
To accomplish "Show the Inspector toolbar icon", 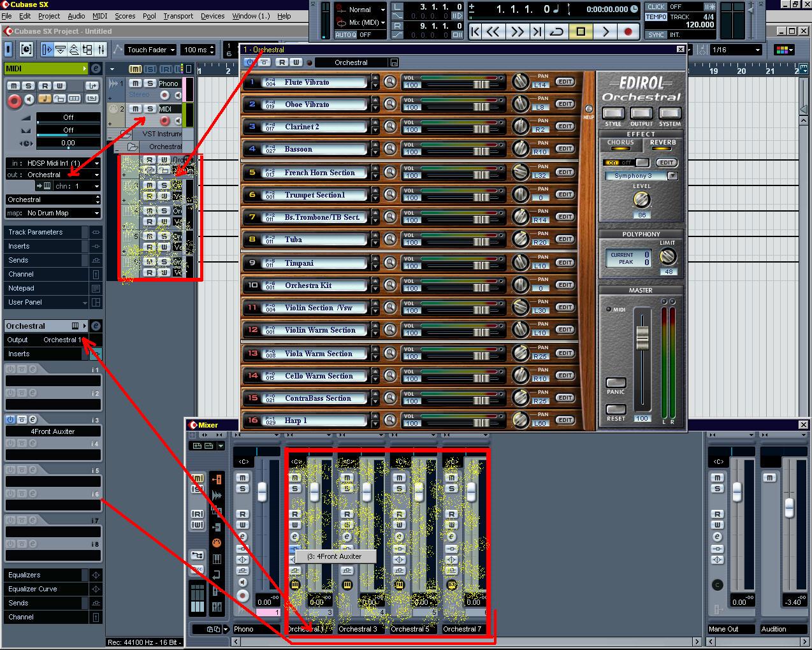I will click(x=47, y=49).
